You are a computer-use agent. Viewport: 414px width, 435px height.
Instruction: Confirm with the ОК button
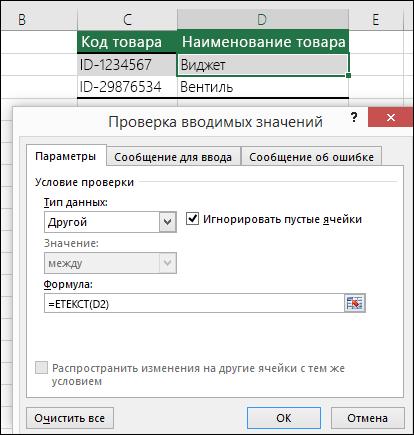click(x=284, y=418)
